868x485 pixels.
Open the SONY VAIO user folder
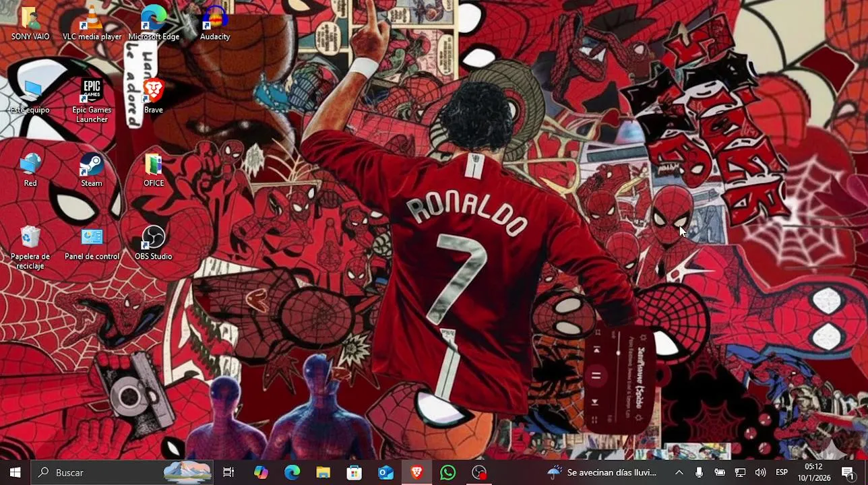(x=30, y=24)
